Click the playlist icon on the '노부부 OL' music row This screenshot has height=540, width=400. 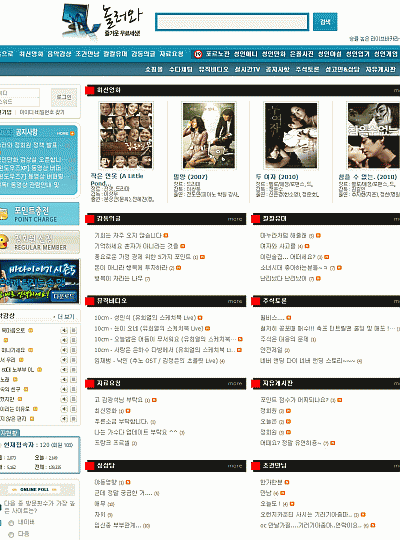(73, 370)
